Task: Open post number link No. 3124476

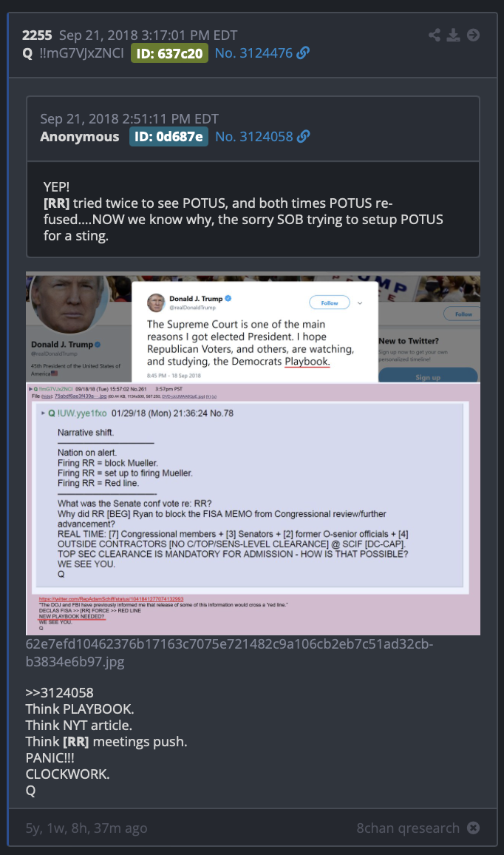Action: [x=253, y=53]
